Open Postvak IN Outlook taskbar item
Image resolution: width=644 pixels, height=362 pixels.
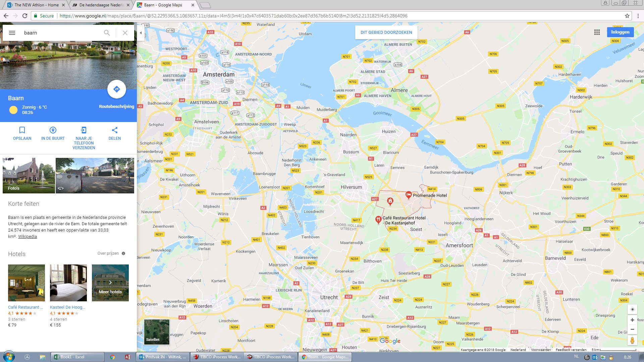tap(163, 357)
